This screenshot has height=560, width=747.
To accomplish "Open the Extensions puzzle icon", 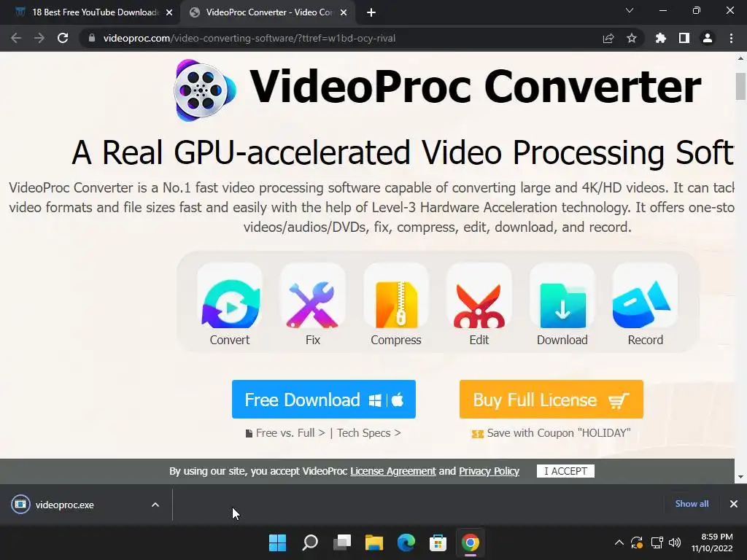I will [661, 38].
